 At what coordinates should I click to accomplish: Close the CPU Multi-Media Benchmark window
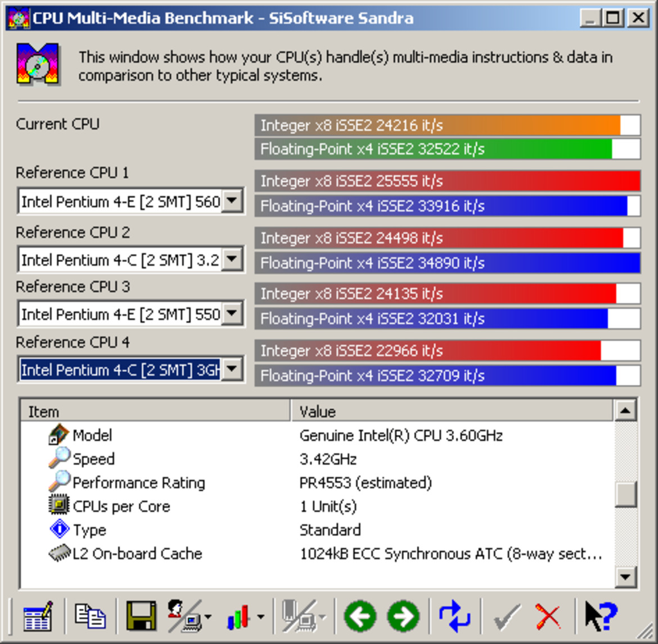638,19
